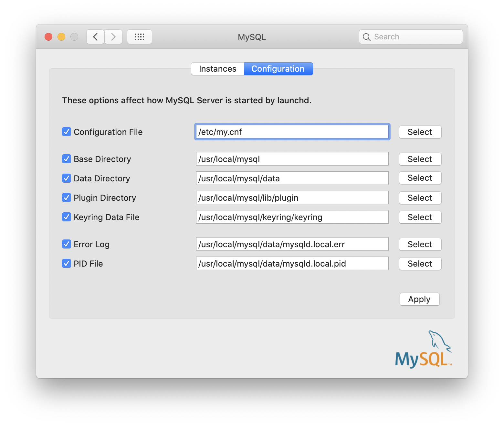Toggle the Plugin Directory checkbox
504x426 pixels.
(x=67, y=198)
